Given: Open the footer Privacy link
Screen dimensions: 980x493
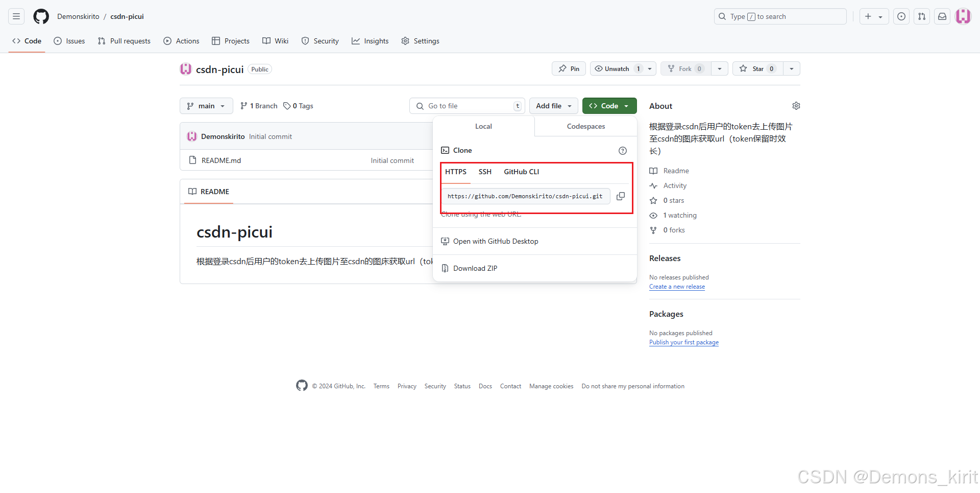Looking at the screenshot, I should (407, 386).
